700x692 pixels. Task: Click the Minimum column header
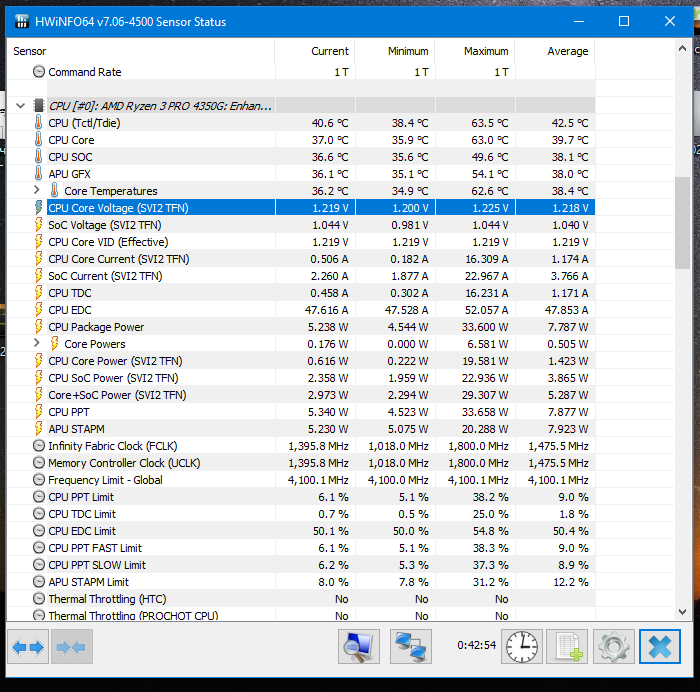[x=395, y=51]
